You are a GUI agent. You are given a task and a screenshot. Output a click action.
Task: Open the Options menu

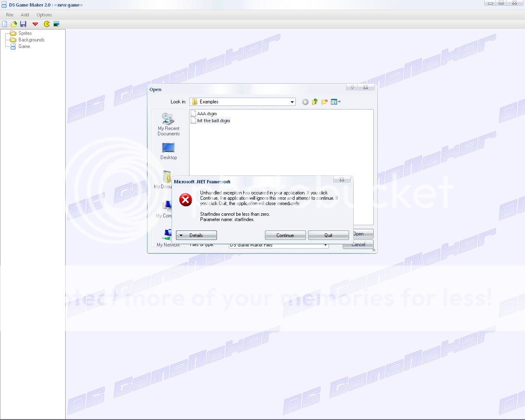pyautogui.click(x=44, y=15)
